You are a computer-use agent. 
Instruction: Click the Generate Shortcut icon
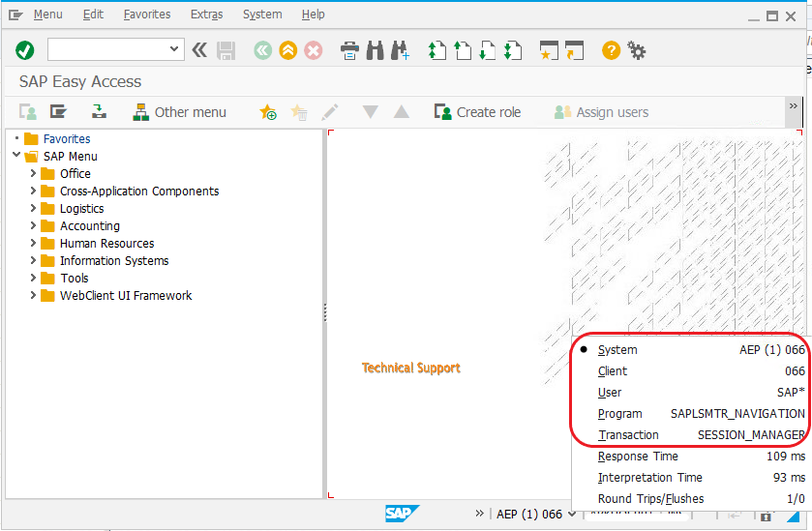(574, 50)
